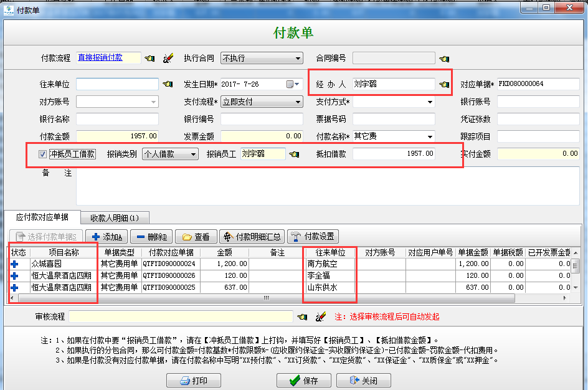Click the lookup icon next to 往来单位 field

(168, 84)
